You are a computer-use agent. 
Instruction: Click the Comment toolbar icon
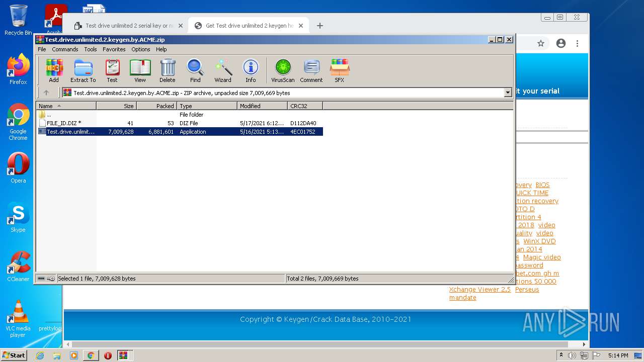[x=311, y=70]
